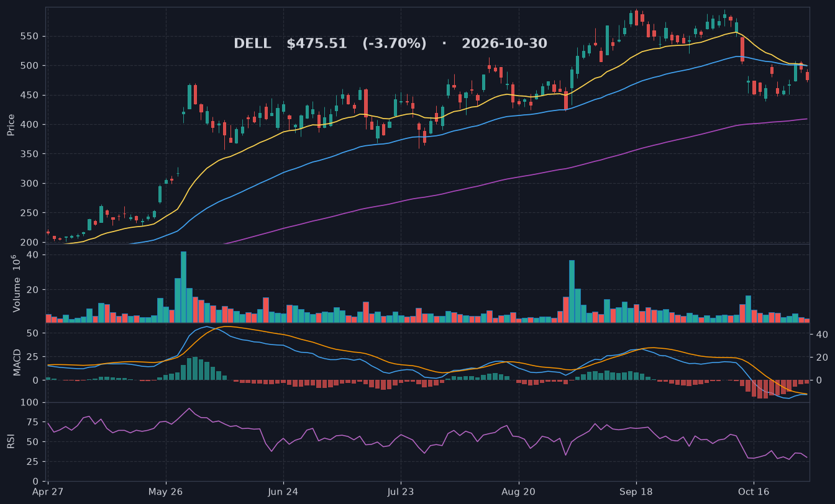Click the Volume axis label
This screenshot has height=504, width=835.
(x=16, y=284)
